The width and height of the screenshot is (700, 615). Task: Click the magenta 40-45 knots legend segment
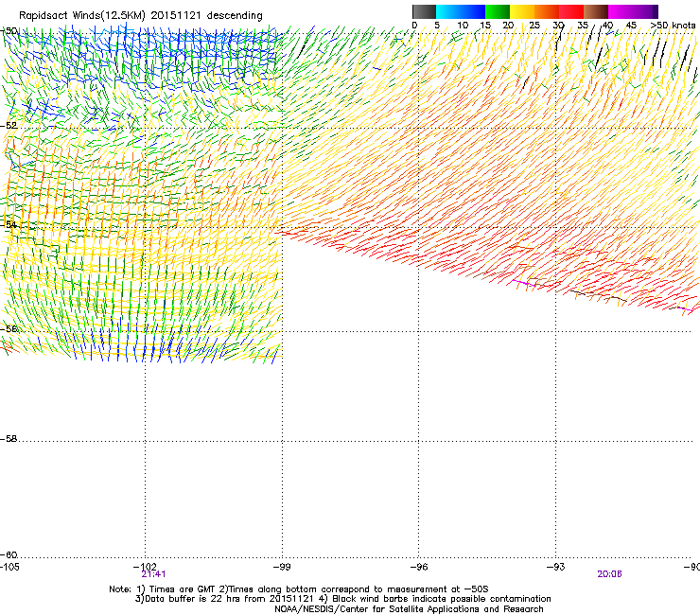(621, 11)
